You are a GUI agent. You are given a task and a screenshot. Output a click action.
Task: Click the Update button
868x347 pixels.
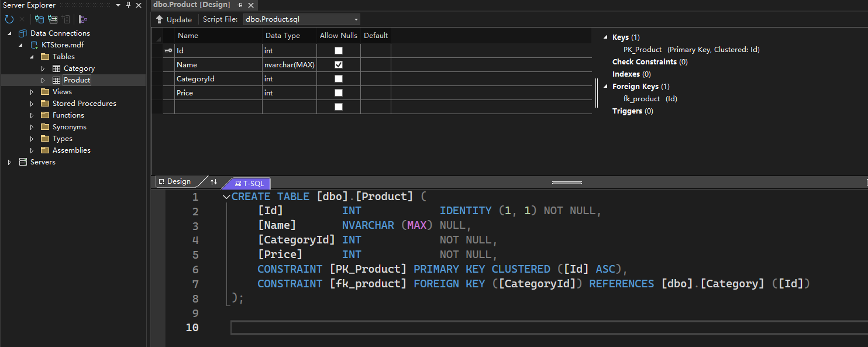pos(174,19)
